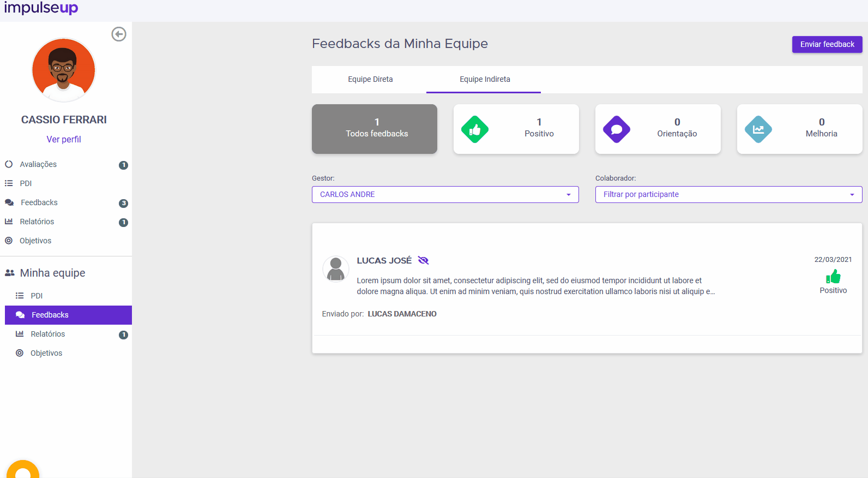Click the date 22/03/2021
The image size is (868, 478).
tap(833, 260)
